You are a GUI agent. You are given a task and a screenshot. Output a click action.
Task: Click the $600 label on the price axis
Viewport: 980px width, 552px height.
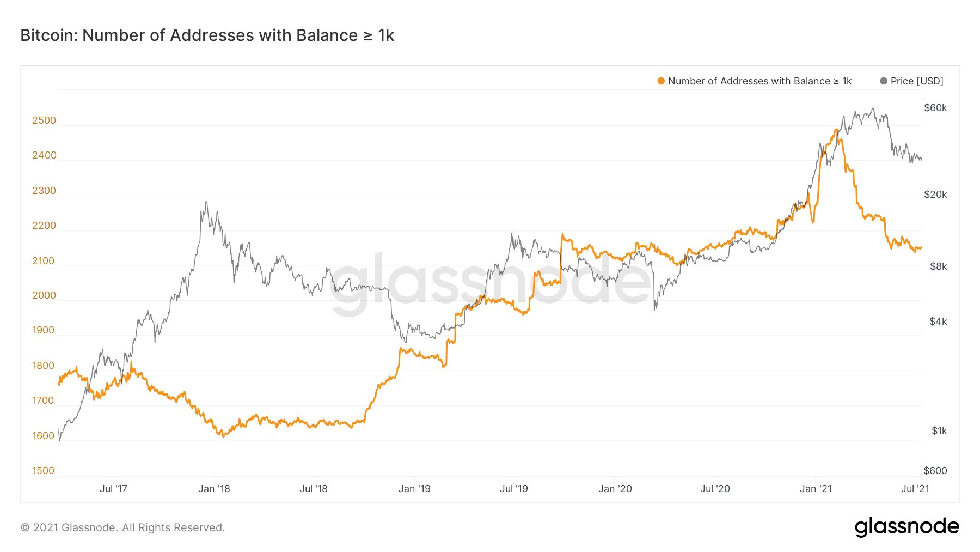coord(935,471)
